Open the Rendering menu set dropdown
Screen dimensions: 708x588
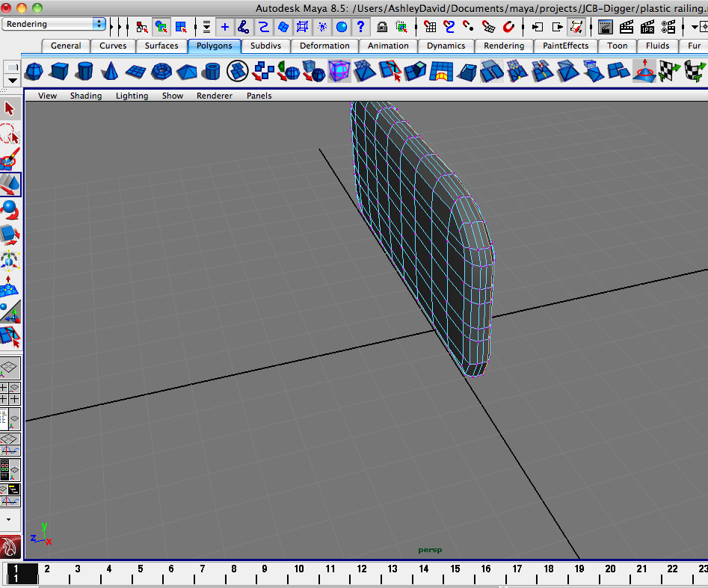(54, 24)
